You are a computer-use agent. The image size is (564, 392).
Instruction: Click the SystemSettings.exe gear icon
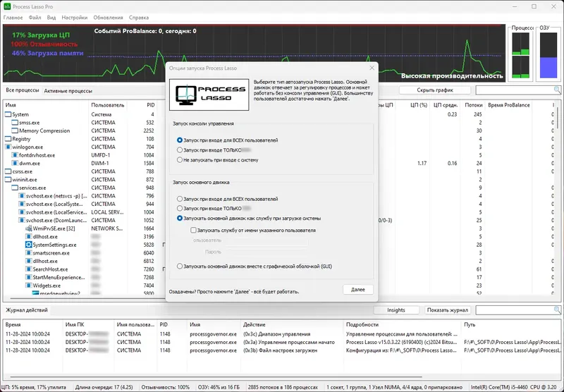(x=29, y=245)
